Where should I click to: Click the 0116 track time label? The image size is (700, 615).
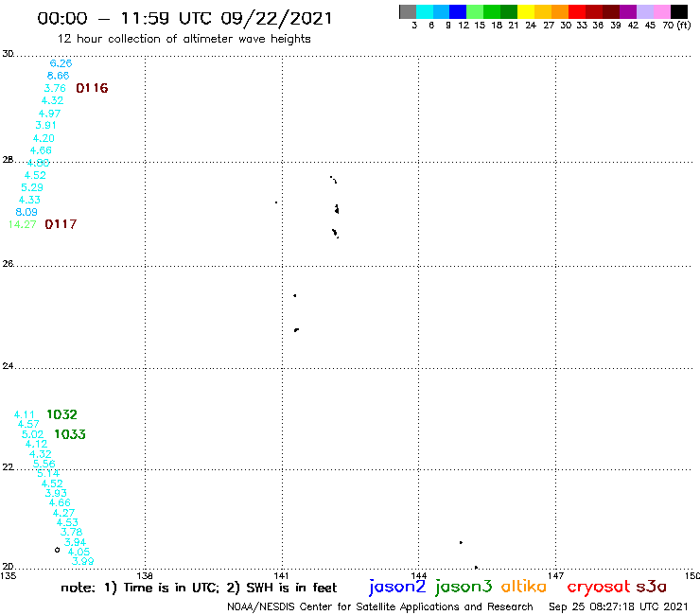pyautogui.click(x=92, y=88)
